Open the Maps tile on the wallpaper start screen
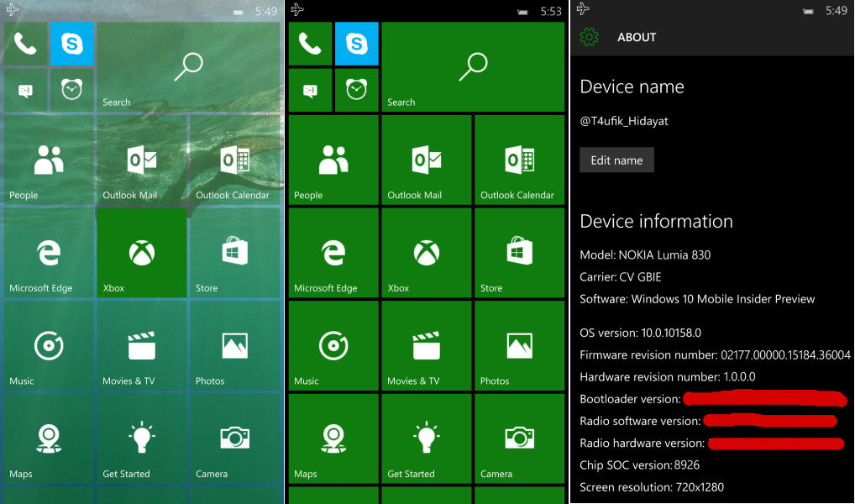Viewport: 855px width, 504px height. 50,438
